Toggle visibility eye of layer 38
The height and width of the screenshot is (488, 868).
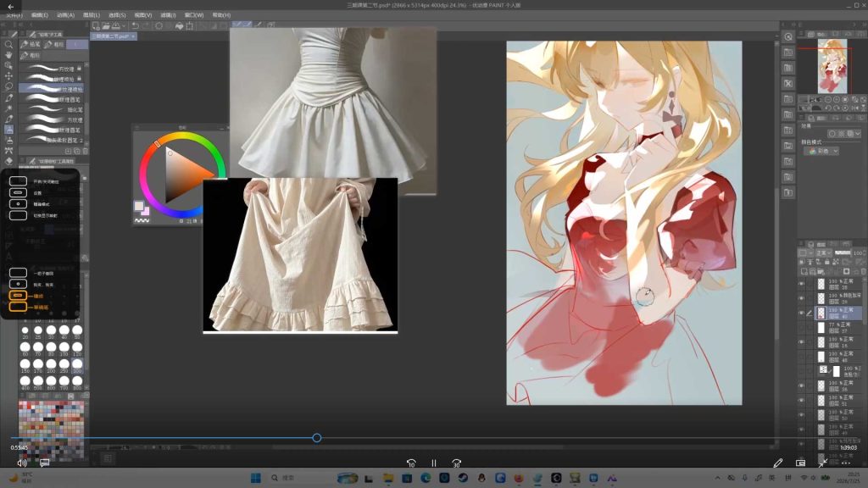point(801,284)
